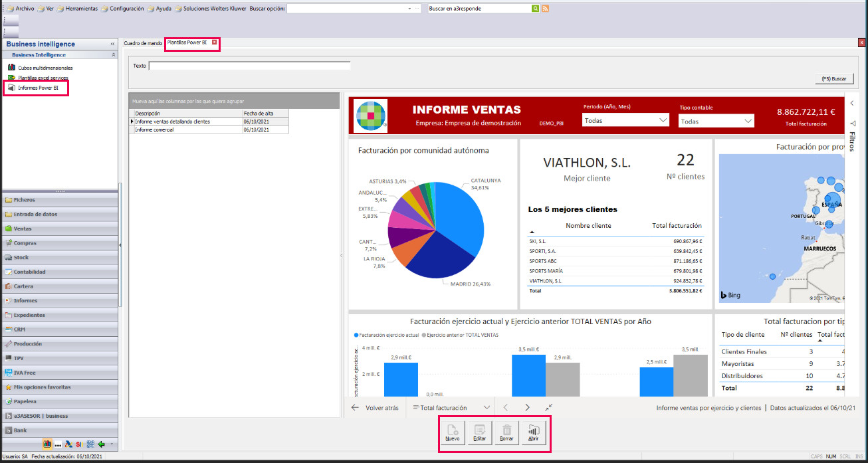The height and width of the screenshot is (463, 868).
Task: Switch to the Cuadro de mando tab
Action: (x=143, y=43)
